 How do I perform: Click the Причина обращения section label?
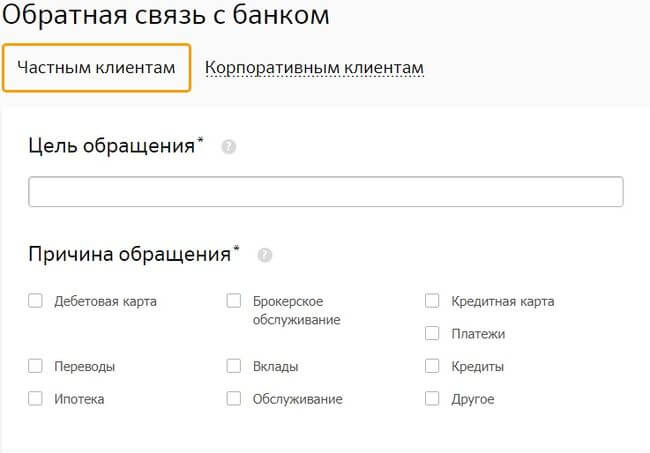[129, 254]
